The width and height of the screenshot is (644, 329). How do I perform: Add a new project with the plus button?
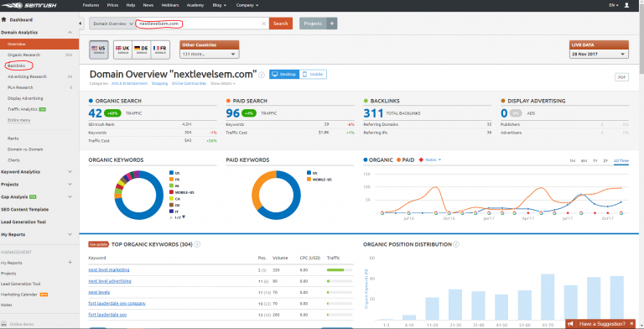point(332,23)
